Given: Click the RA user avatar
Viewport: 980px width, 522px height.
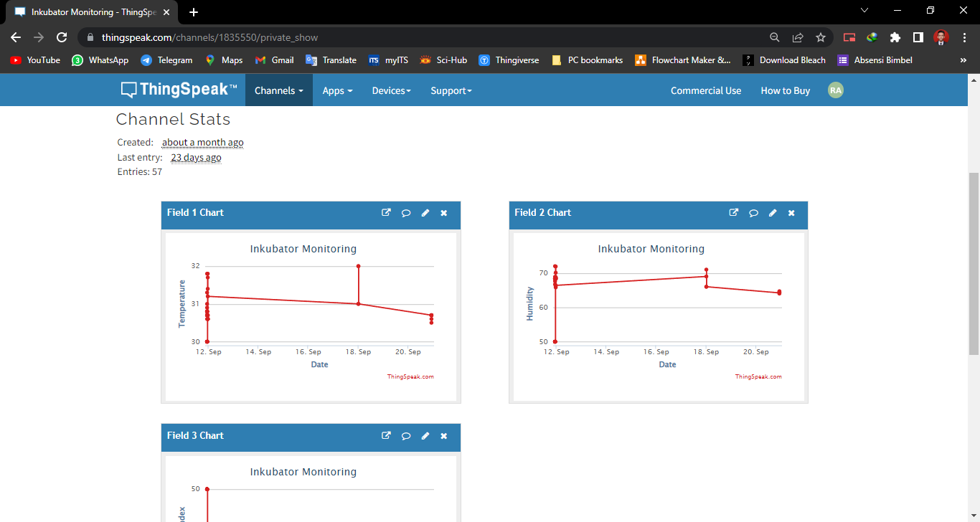Looking at the screenshot, I should click(835, 90).
